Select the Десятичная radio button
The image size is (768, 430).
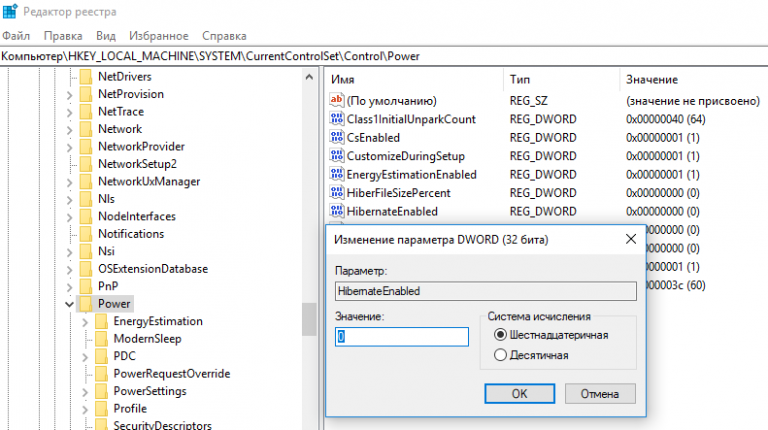click(x=501, y=354)
